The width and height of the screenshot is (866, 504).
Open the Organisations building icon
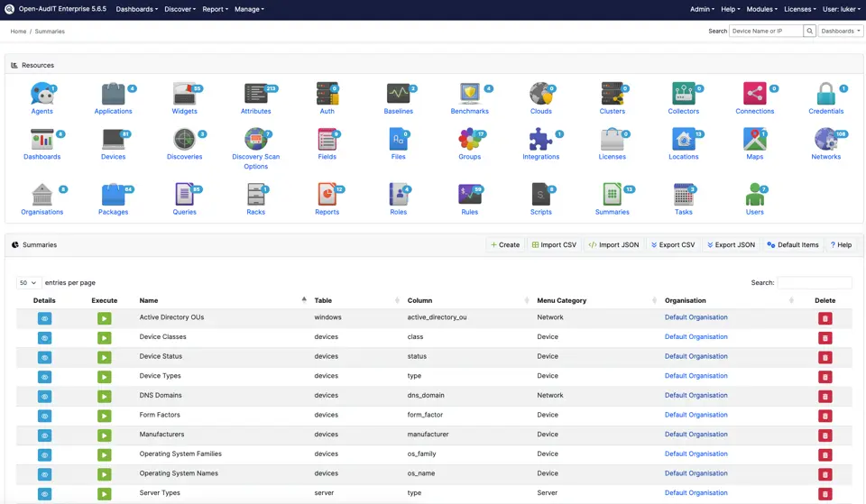tap(42, 195)
